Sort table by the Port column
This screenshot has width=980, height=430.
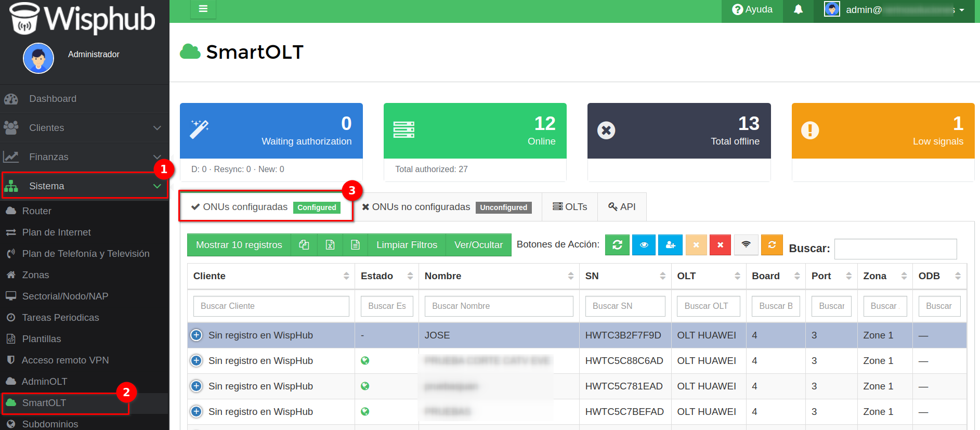(x=831, y=276)
